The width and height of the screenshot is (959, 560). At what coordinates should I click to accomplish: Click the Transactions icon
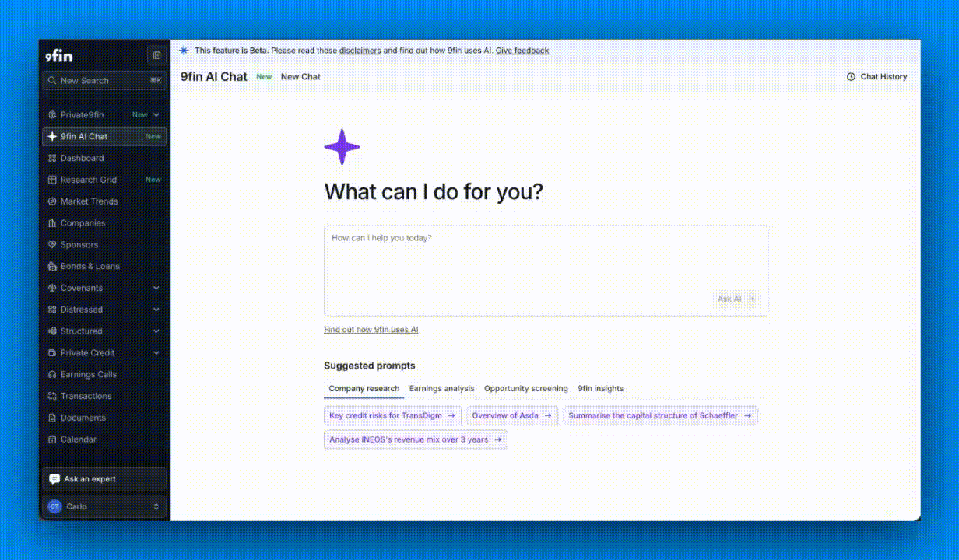coord(52,396)
